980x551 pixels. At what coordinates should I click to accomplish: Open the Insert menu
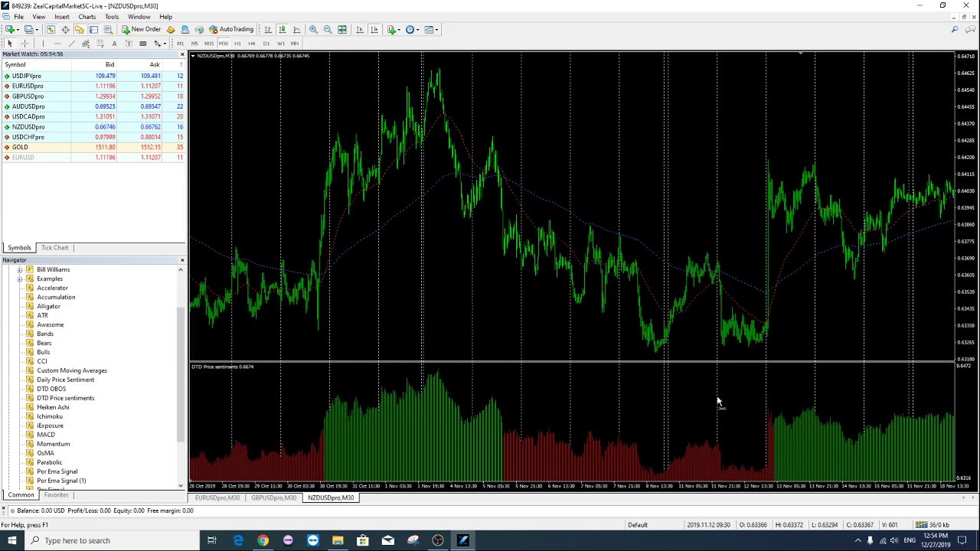click(61, 17)
